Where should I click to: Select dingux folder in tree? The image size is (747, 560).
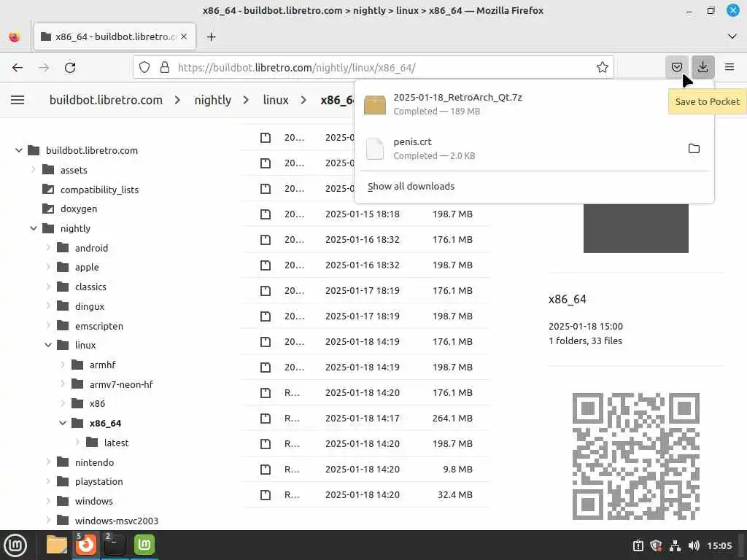tap(90, 306)
